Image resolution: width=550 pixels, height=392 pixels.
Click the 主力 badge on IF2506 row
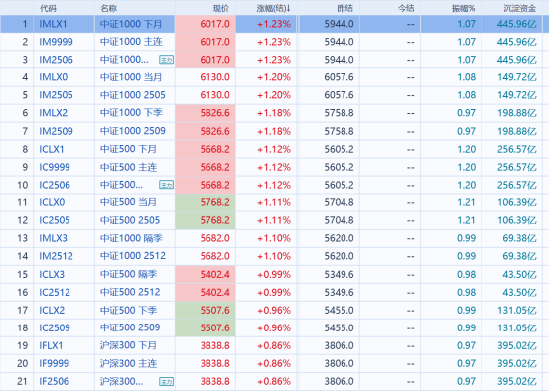tap(166, 381)
